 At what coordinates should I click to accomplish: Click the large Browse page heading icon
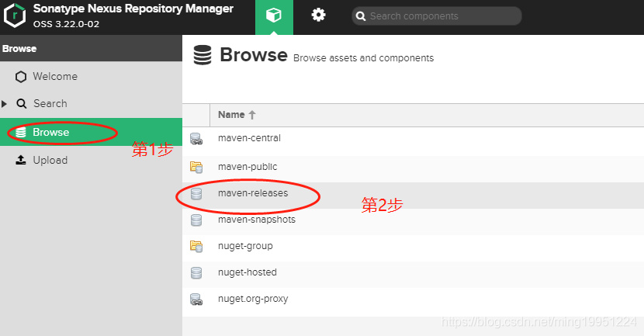tap(203, 55)
